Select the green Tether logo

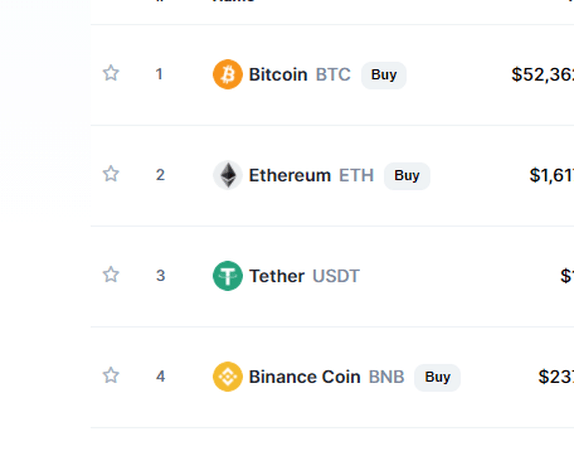pos(228,276)
